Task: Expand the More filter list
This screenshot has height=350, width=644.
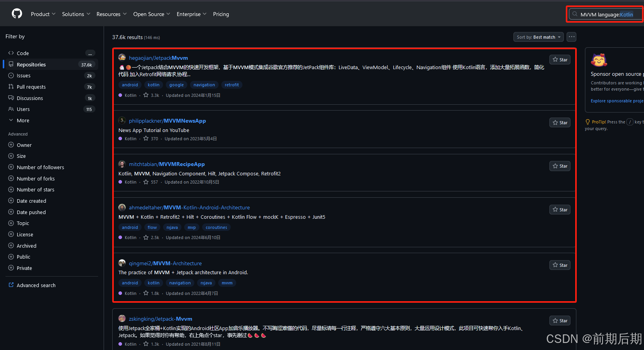Action: tap(51, 120)
